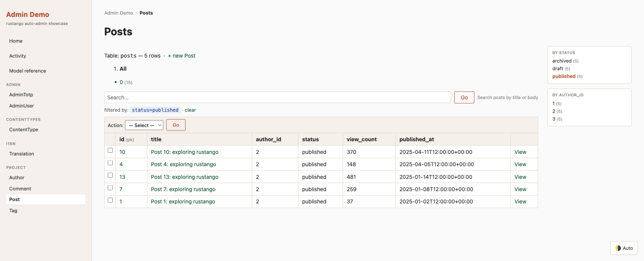Check the checkbox for Post 4 row
The width and height of the screenshot is (644, 261).
110,163
